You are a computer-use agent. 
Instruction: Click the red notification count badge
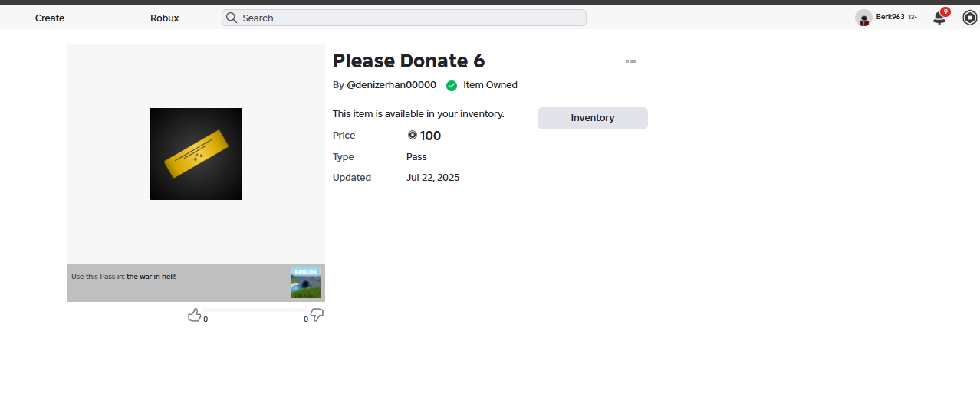[x=945, y=11]
